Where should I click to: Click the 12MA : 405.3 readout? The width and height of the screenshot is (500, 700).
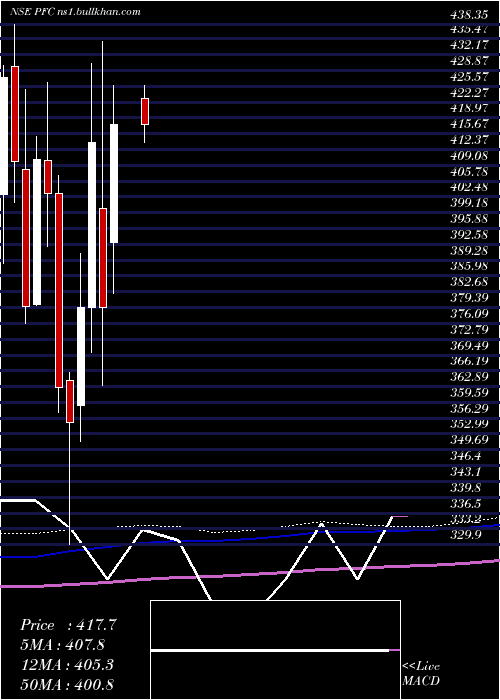tap(67, 664)
